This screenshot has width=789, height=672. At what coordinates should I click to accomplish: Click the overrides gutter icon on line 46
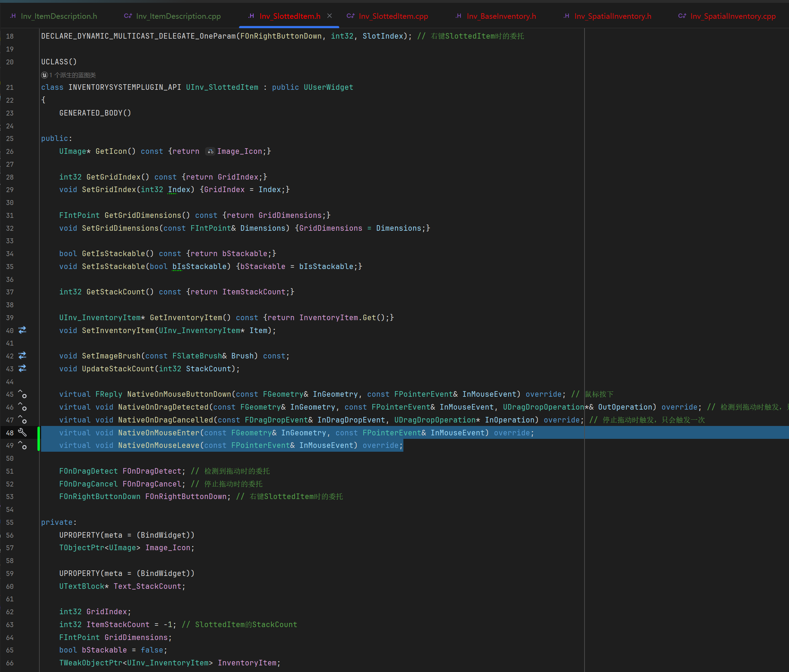[22, 407]
